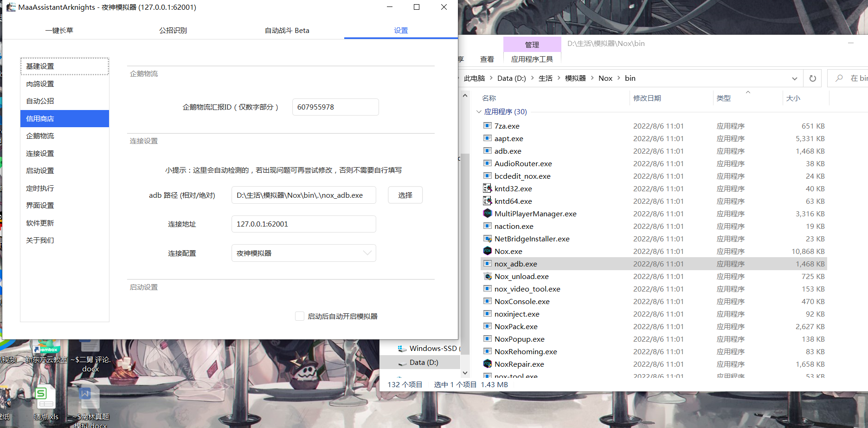868x428 pixels.
Task: Select 定时执行 in settings sidebar
Action: coord(64,188)
